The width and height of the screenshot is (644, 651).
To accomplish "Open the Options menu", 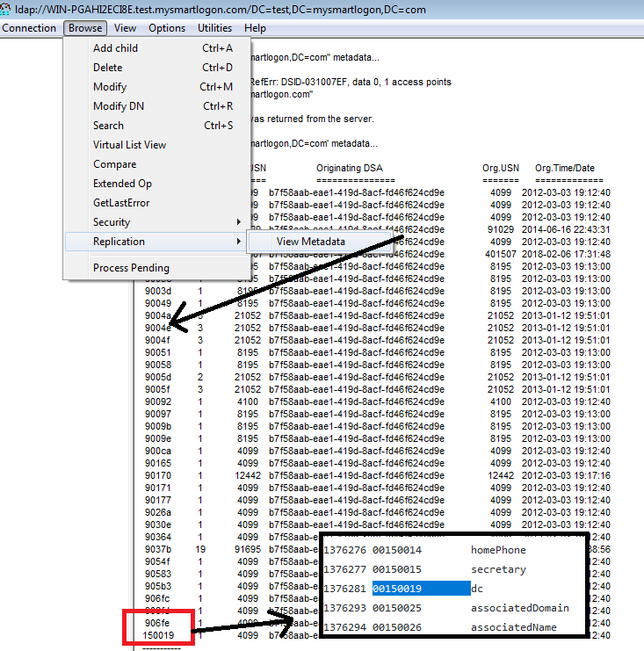I will point(167,28).
